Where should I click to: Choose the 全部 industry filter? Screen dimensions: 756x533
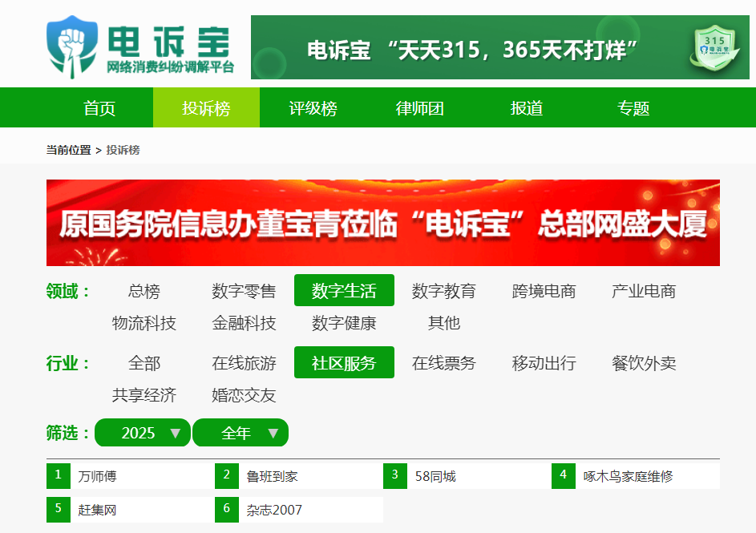coord(144,363)
